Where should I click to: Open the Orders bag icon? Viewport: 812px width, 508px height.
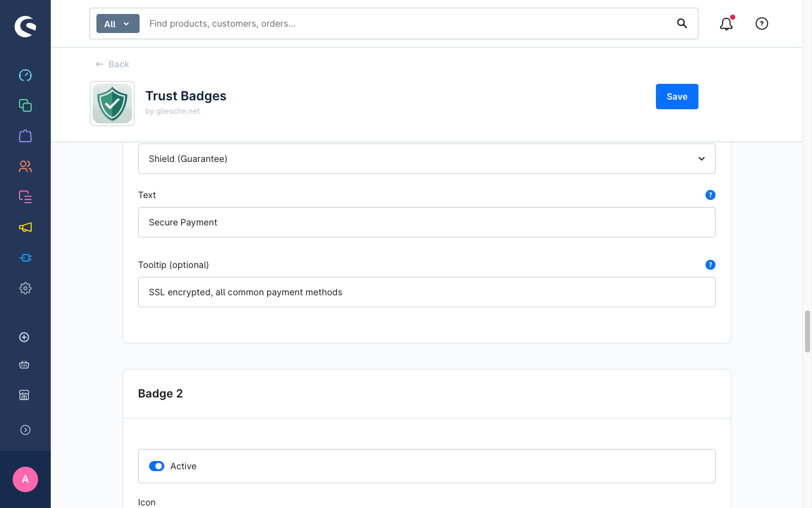25,136
